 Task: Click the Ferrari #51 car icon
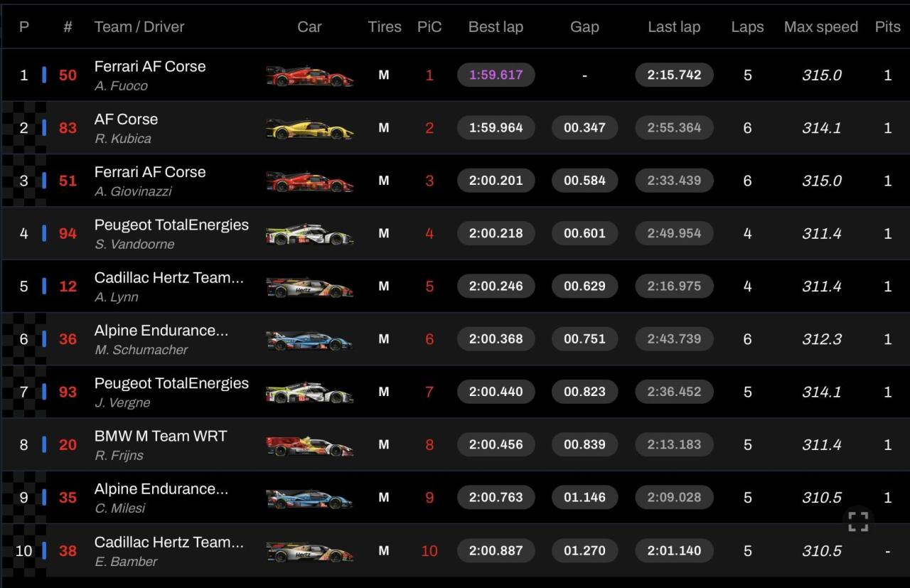pyautogui.click(x=309, y=181)
